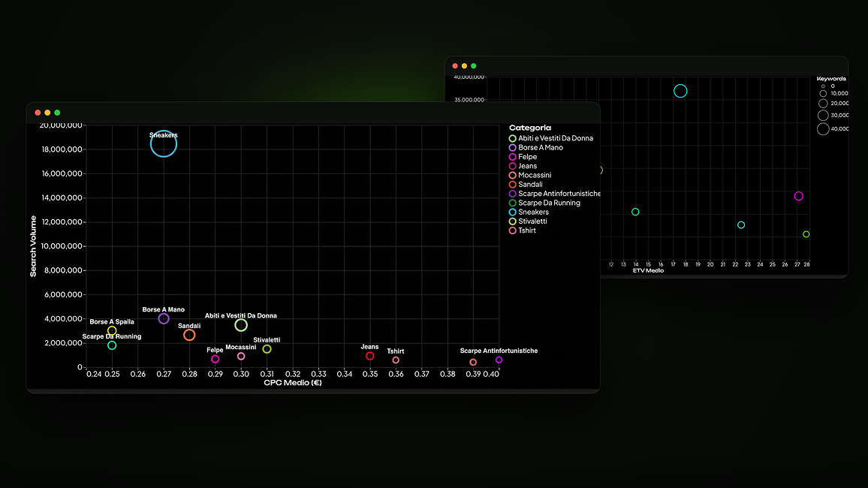The image size is (868, 488).
Task: Select the Mocassini data point
Action: tap(241, 357)
